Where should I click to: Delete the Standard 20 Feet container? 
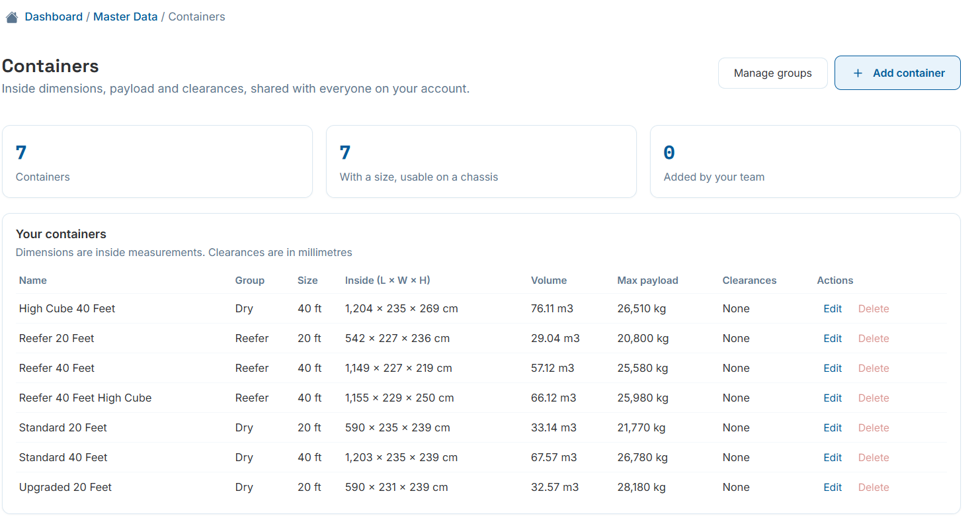873,427
